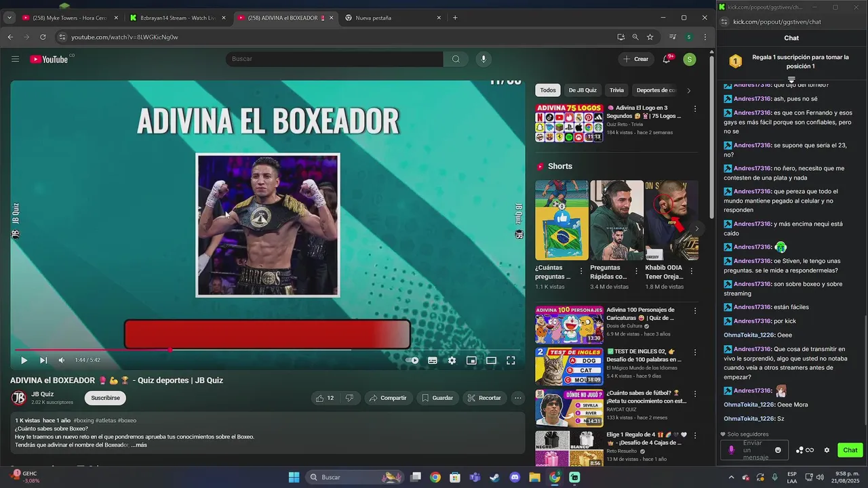Open the Khabib ODIA Tener Orejas short
The height and width of the screenshot is (488, 868).
tap(671, 220)
